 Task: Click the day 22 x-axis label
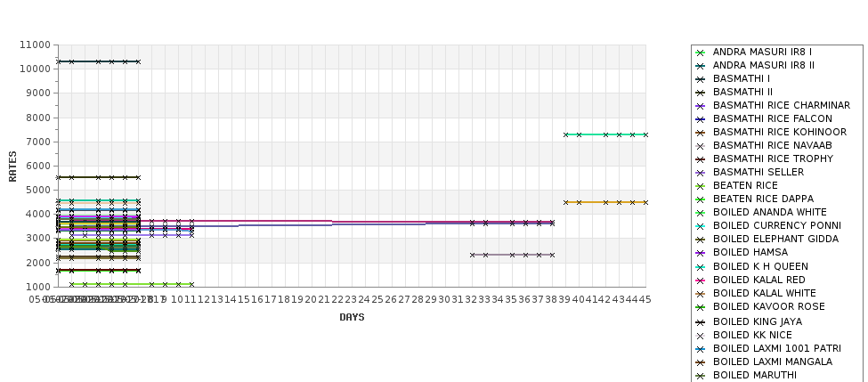pyautogui.click(x=337, y=299)
